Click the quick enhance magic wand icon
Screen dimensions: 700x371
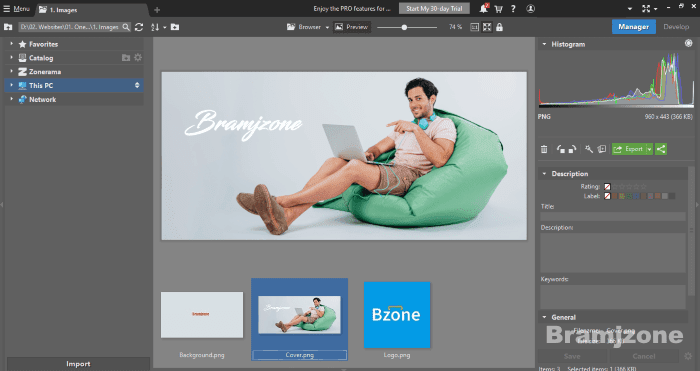pos(589,149)
